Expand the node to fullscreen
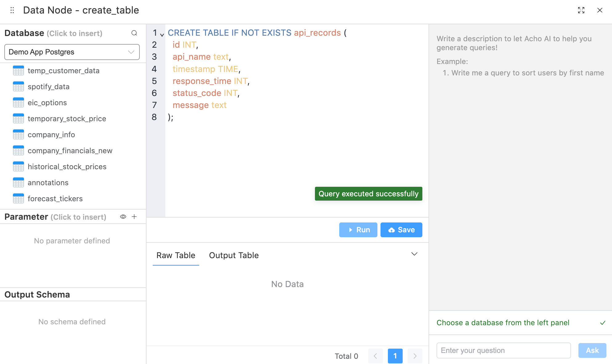This screenshot has width=612, height=364. coord(581,10)
